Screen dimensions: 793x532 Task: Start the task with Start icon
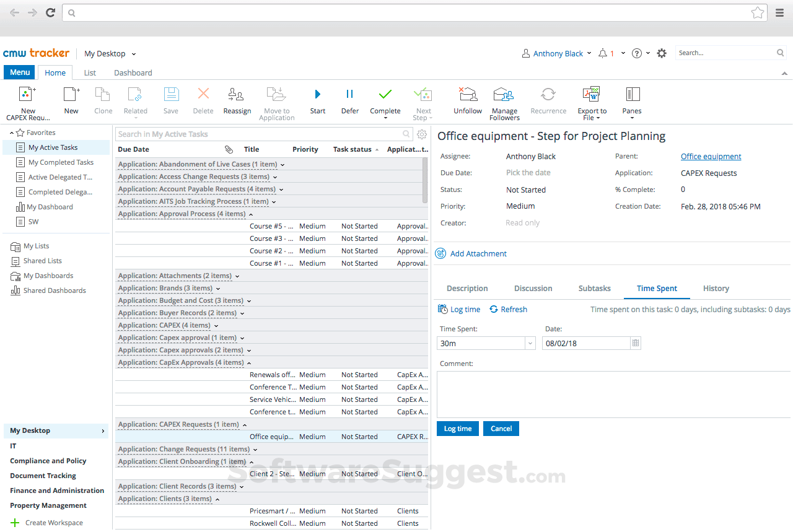pos(317,95)
